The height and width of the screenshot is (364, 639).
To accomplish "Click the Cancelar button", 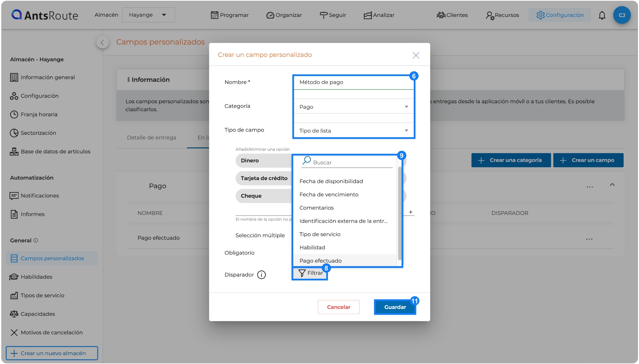I will point(338,307).
